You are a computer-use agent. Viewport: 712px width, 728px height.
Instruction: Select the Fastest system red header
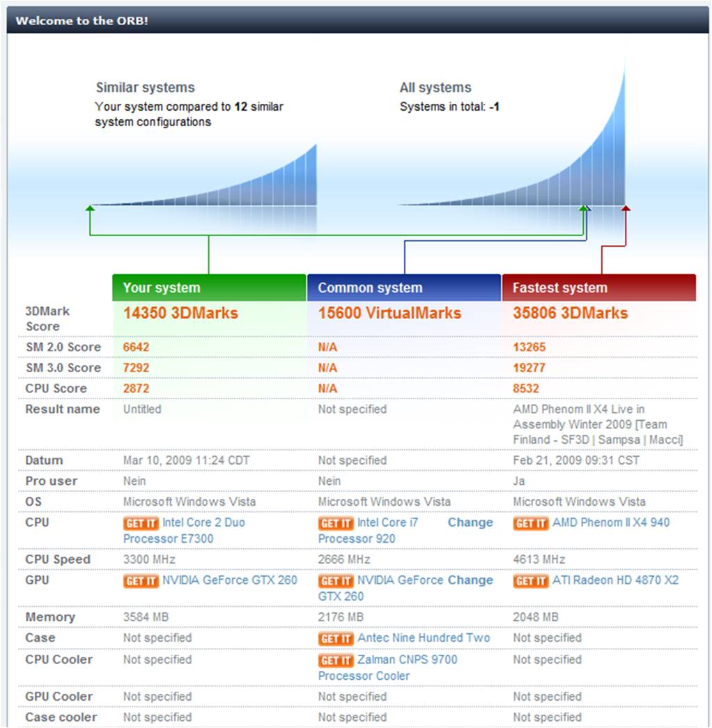(x=599, y=288)
